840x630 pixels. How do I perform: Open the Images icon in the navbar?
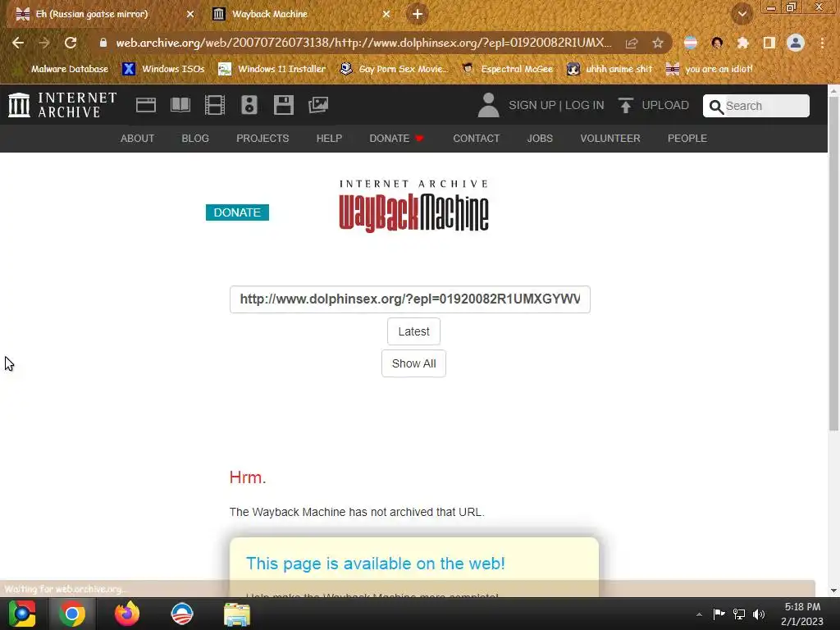(318, 105)
